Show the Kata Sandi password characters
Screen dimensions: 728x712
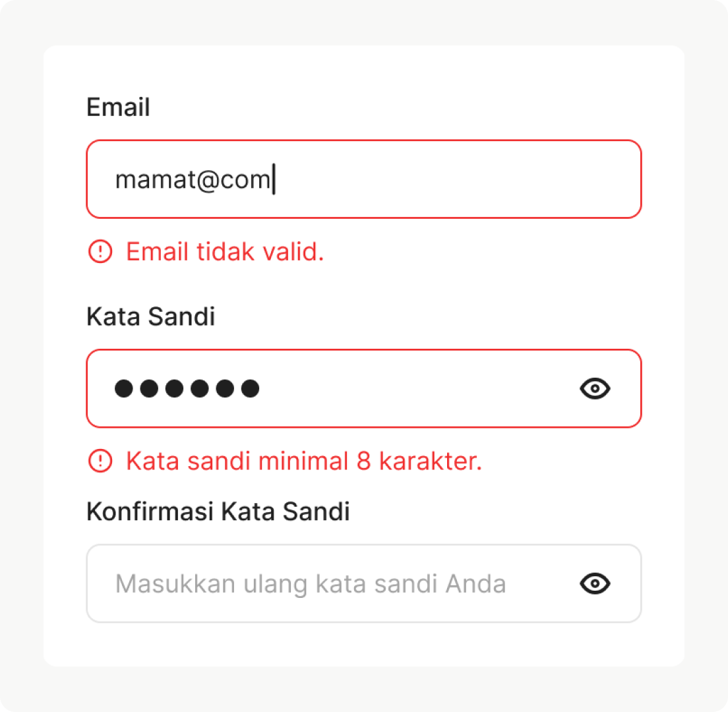coord(595,389)
